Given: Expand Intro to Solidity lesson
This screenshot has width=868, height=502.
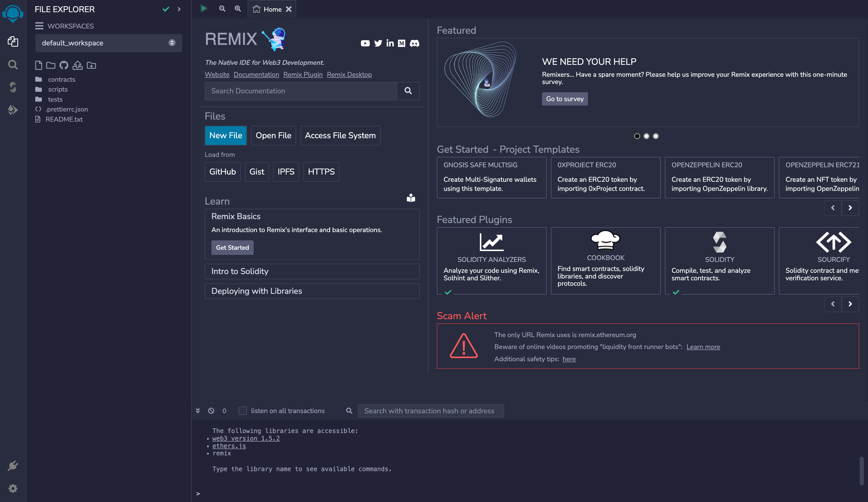Looking at the screenshot, I should [312, 271].
